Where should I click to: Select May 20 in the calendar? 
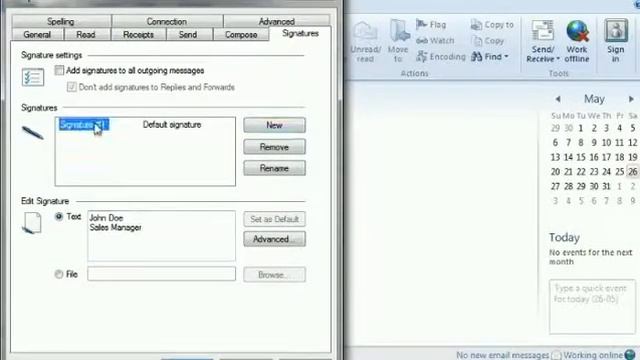pyautogui.click(x=555, y=171)
